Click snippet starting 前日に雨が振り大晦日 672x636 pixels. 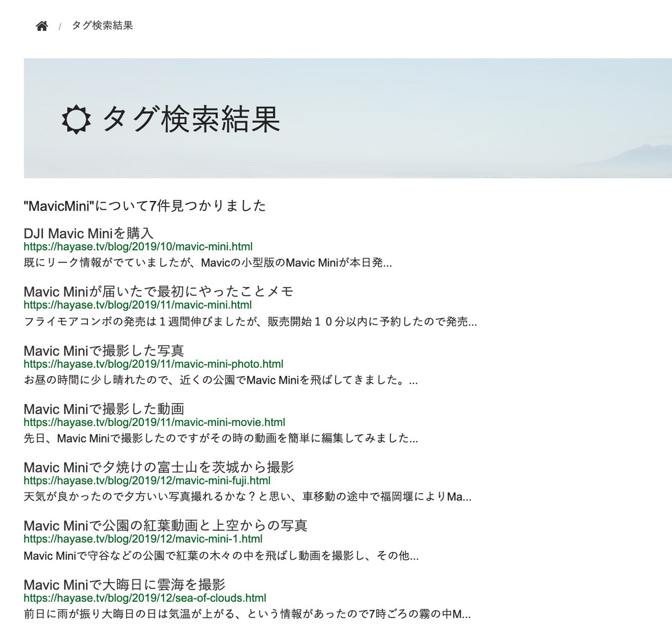[247, 614]
